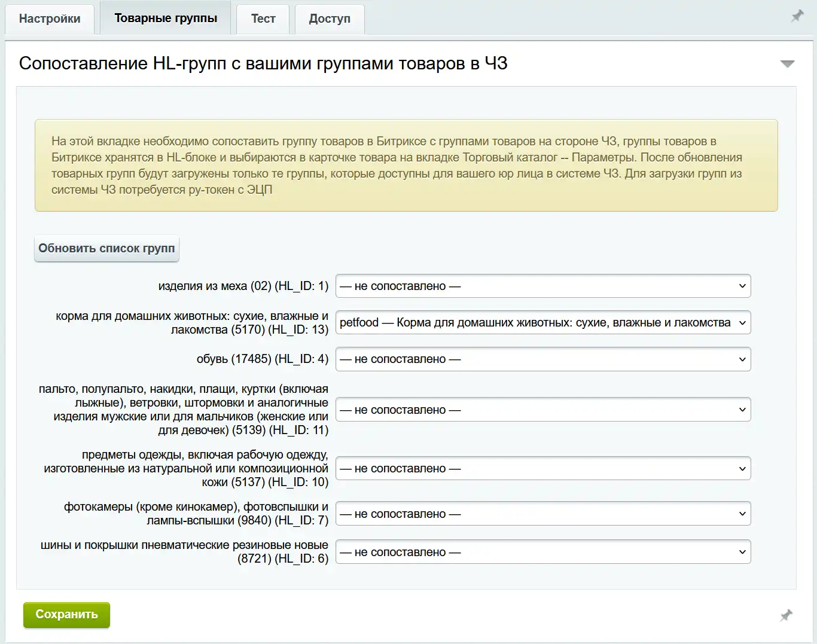Expand the dropdown next to обувь (17485)
The width and height of the screenshot is (817, 644).
tap(543, 359)
